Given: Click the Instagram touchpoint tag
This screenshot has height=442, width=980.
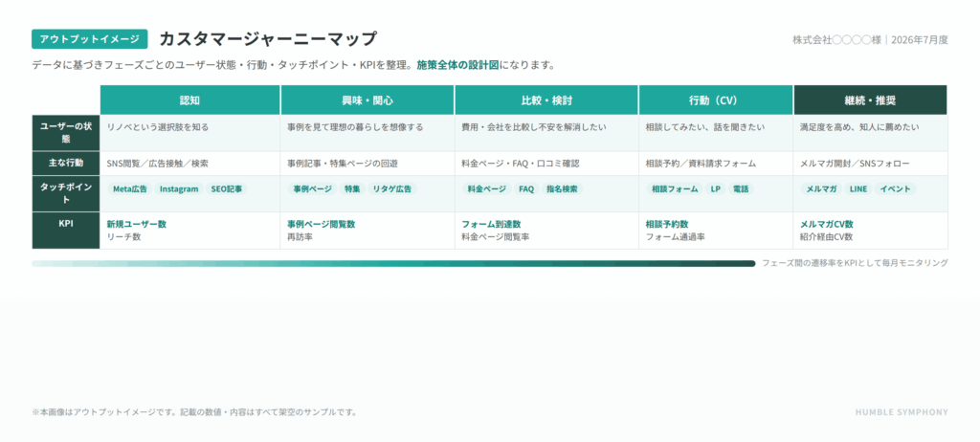Looking at the screenshot, I should [x=179, y=188].
